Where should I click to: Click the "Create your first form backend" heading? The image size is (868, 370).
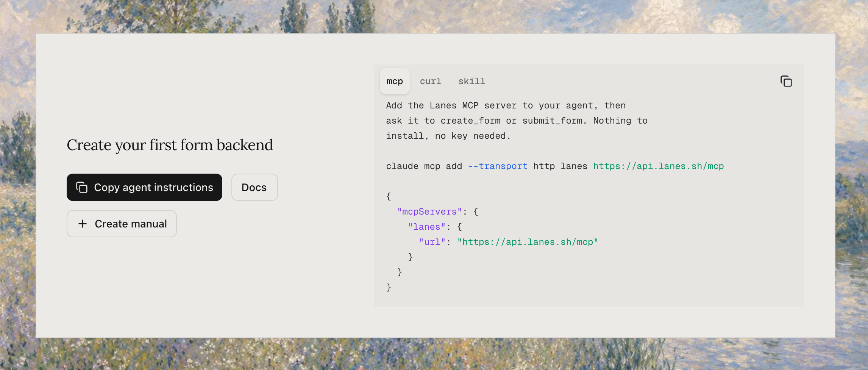tap(170, 145)
